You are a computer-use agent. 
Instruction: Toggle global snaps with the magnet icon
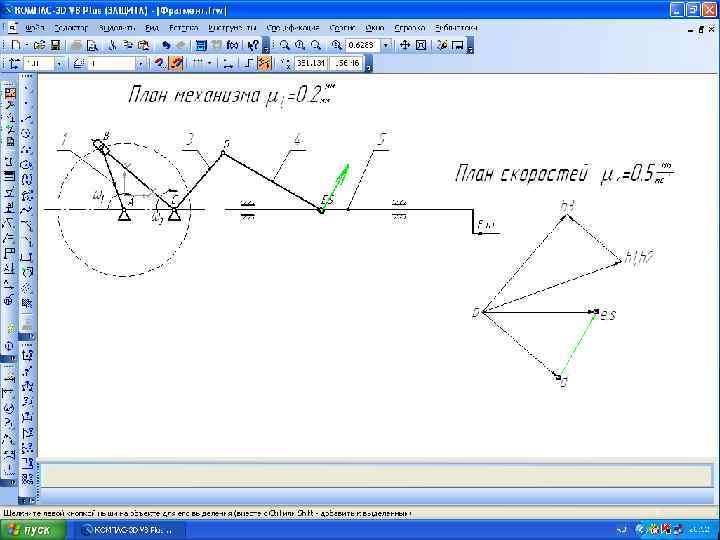[x=159, y=63]
